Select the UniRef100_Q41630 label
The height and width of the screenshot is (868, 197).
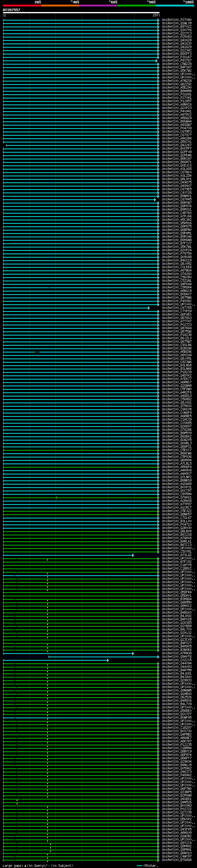pyautogui.click(x=177, y=43)
